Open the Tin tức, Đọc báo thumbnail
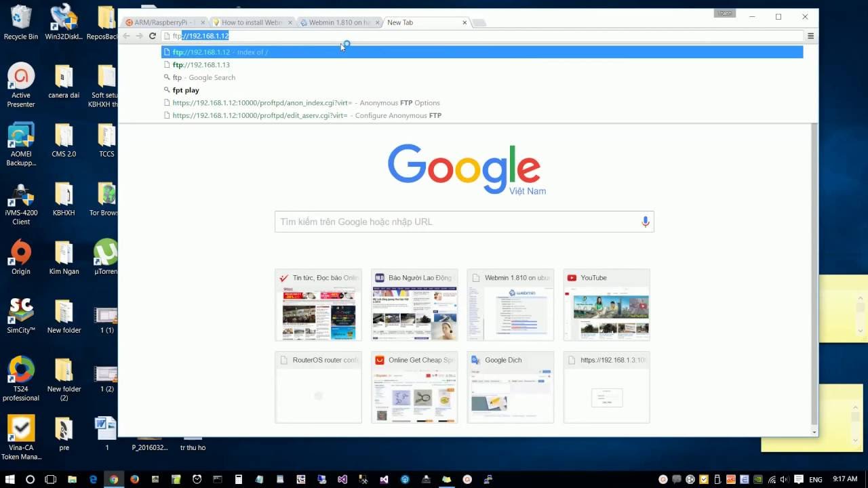Screen dimensions: 868x488 tap(318, 305)
